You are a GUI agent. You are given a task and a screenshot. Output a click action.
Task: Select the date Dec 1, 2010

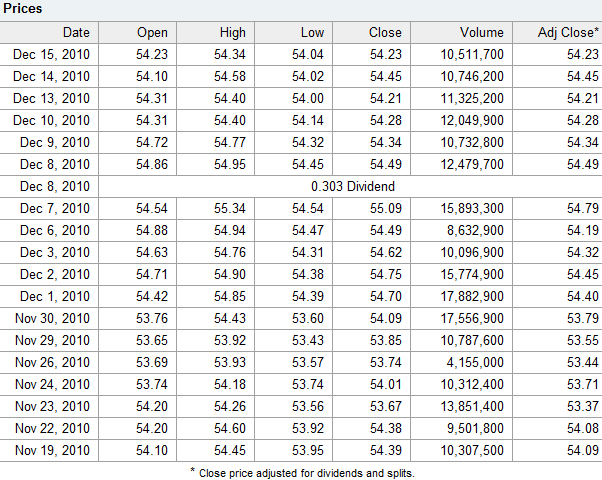coord(55,296)
